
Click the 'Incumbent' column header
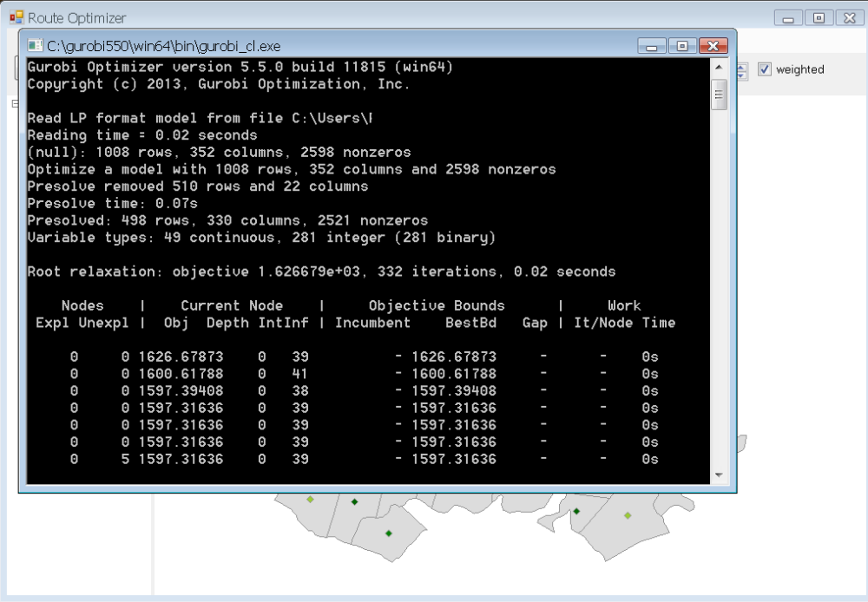[372, 324]
